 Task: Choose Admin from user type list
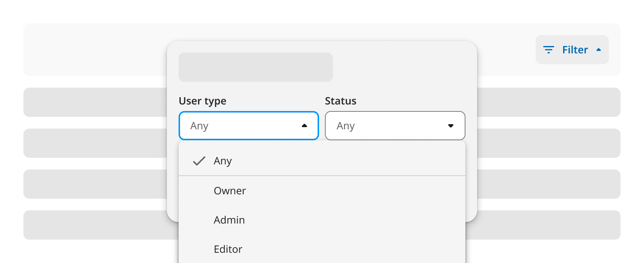click(x=322, y=220)
